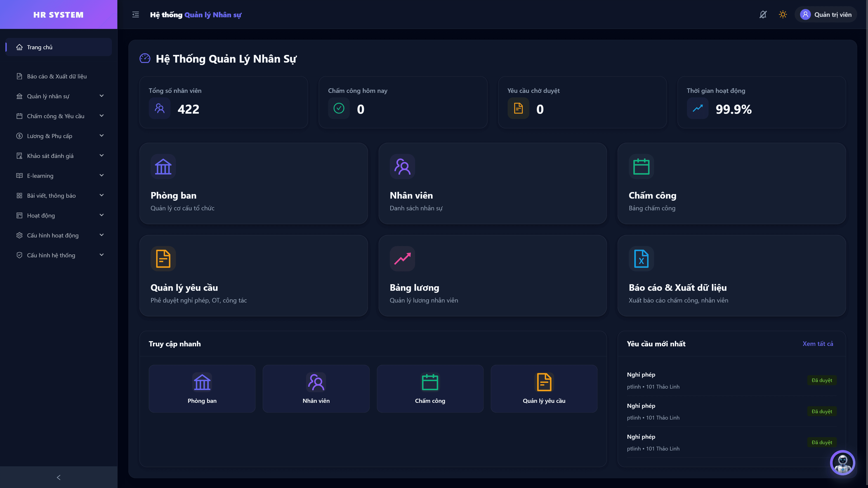Expand Chấm công & Yêu cầu chevron

coord(101,116)
